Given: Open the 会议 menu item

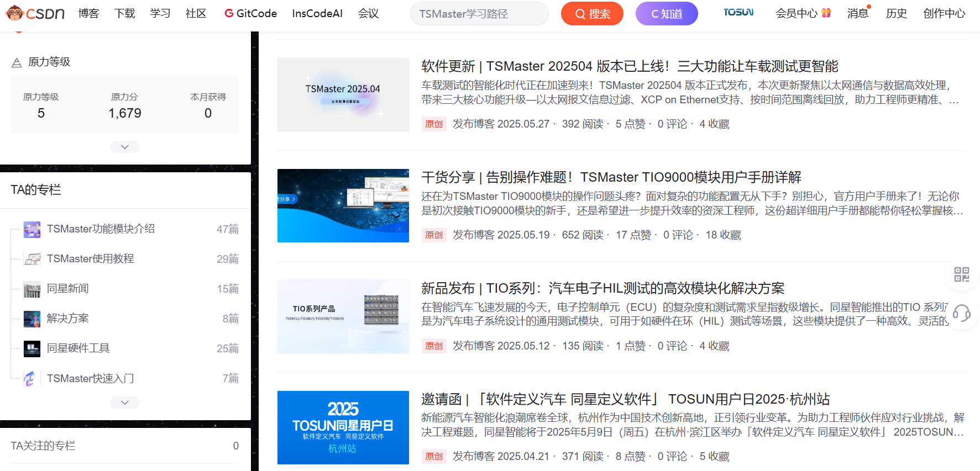Looking at the screenshot, I should (368, 13).
